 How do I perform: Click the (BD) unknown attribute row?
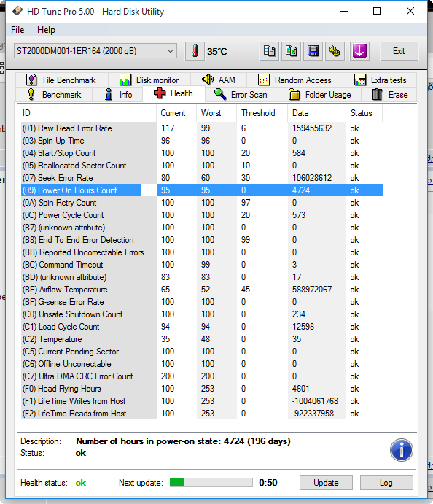click(x=202, y=277)
